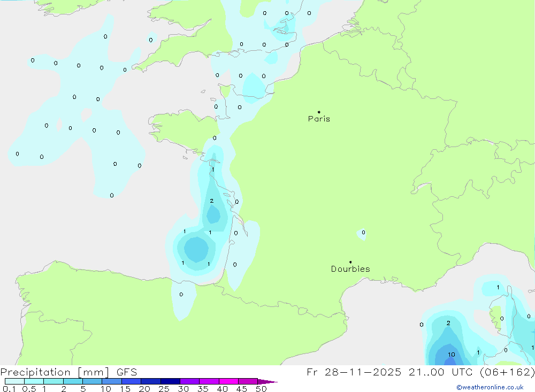Click the Precipitation [mm] GFS title
Screen dimensions: 535x392
pyautogui.click(x=68, y=372)
